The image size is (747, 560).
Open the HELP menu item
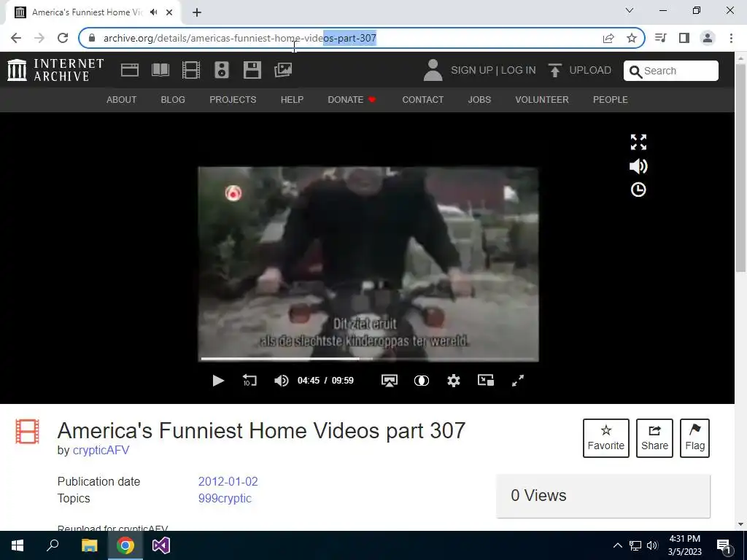tap(292, 99)
